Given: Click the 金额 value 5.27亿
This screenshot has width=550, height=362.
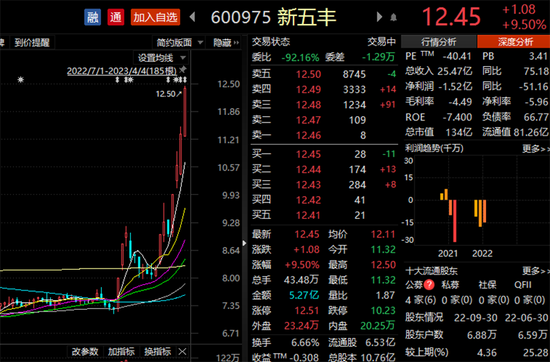Looking at the screenshot, I should [304, 295].
